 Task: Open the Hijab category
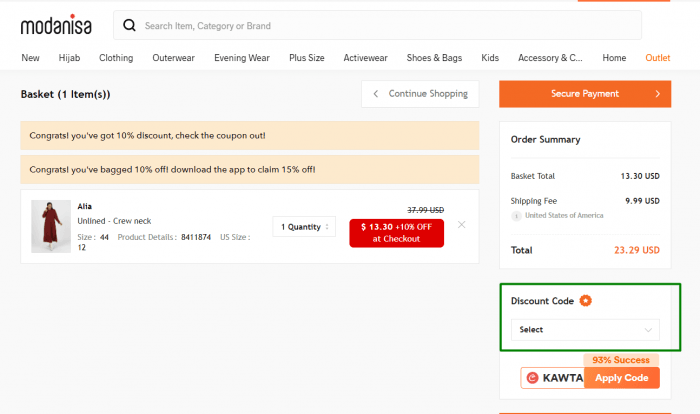[69, 58]
